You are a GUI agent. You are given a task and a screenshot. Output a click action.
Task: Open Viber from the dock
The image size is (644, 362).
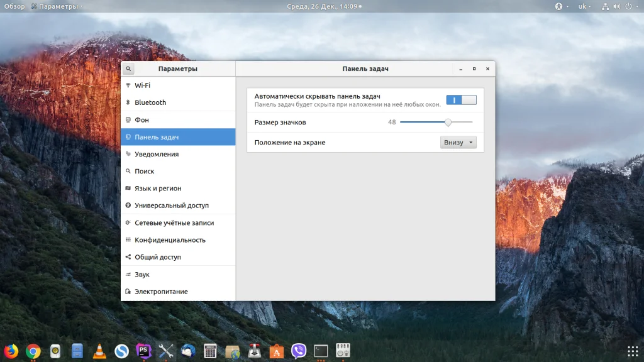pyautogui.click(x=299, y=351)
